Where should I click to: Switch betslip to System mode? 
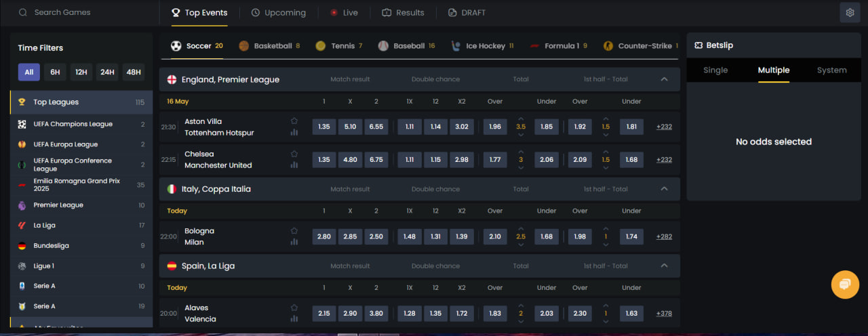(831, 70)
